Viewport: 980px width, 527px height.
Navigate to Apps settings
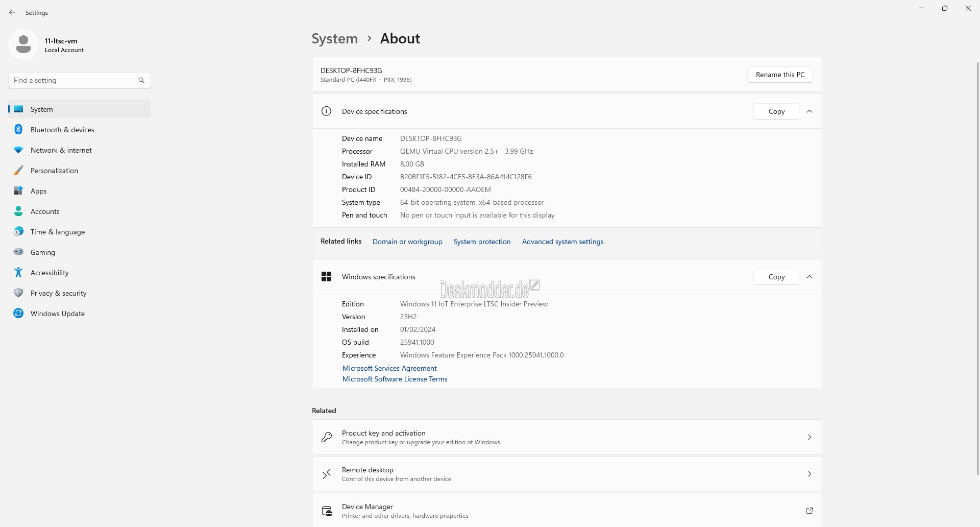click(80, 191)
